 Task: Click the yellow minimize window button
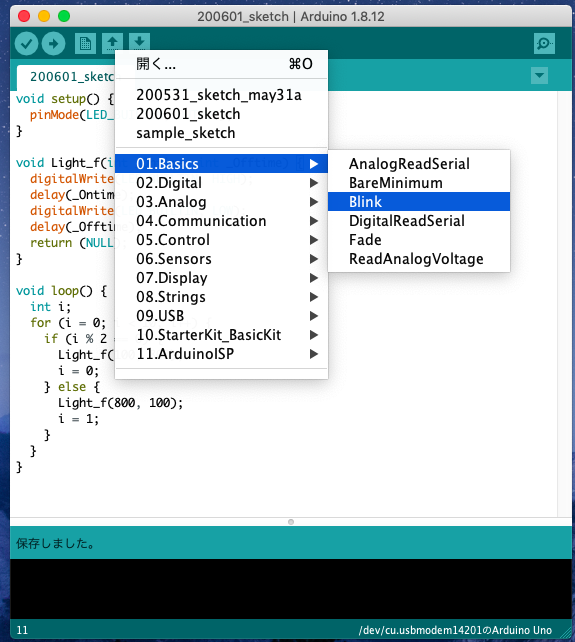[x=44, y=16]
